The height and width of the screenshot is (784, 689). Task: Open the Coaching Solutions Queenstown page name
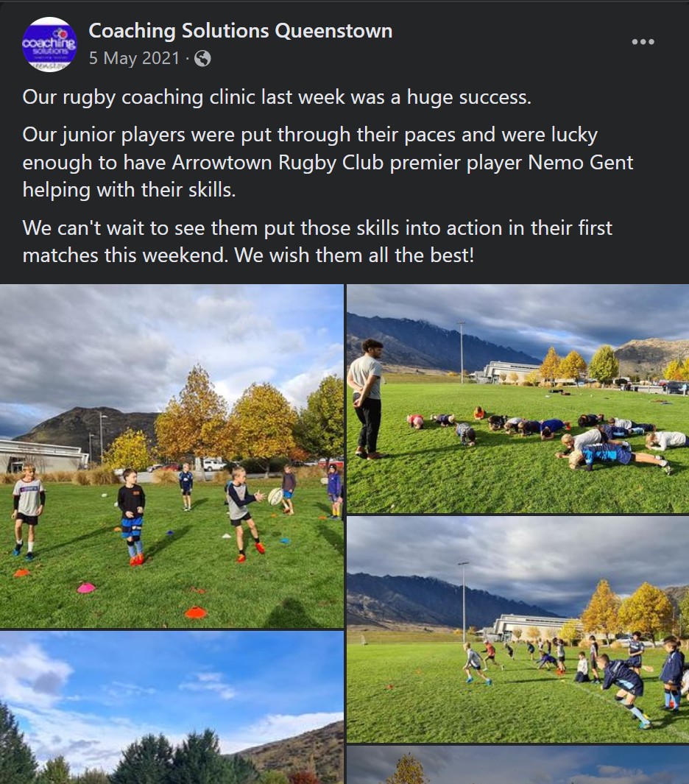coord(241,31)
